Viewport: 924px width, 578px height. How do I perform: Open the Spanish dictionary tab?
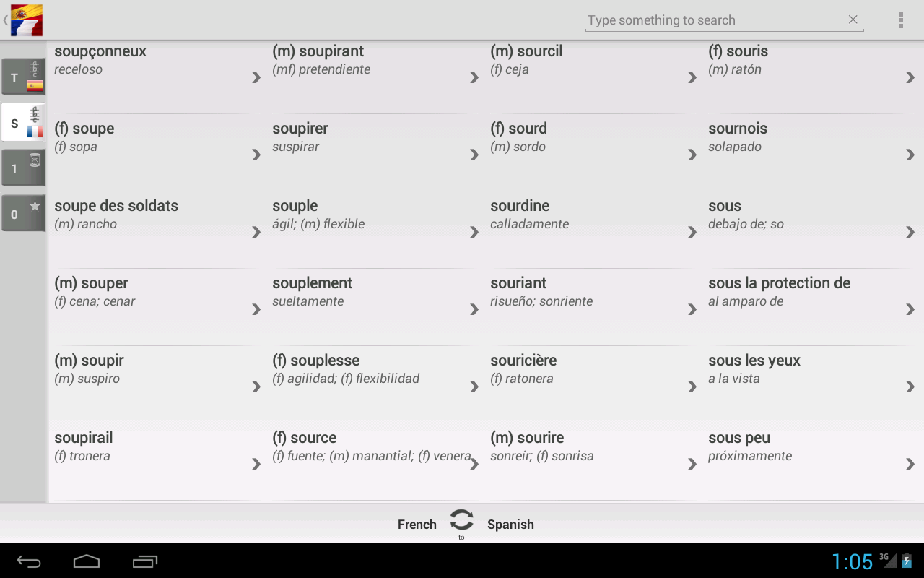click(23, 77)
